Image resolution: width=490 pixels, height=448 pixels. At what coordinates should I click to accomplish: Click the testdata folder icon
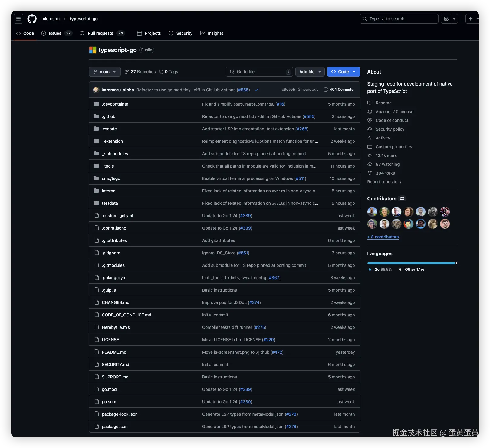pos(97,203)
